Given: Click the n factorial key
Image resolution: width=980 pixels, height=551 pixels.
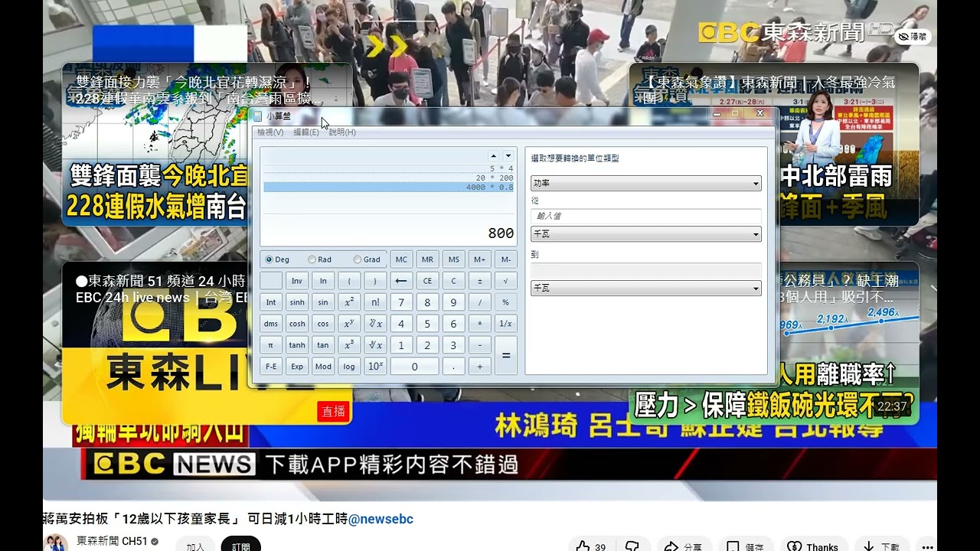Looking at the screenshot, I should coord(375,302).
